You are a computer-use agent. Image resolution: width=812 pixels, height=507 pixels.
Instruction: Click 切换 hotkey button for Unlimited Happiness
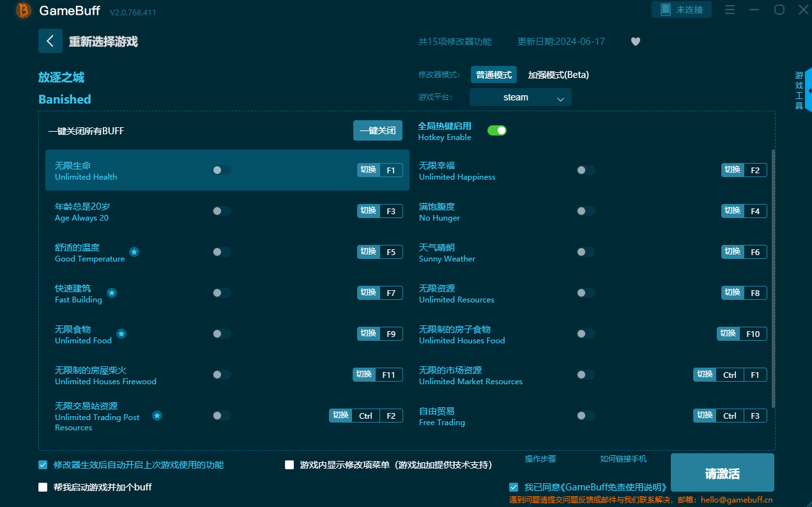(x=733, y=170)
